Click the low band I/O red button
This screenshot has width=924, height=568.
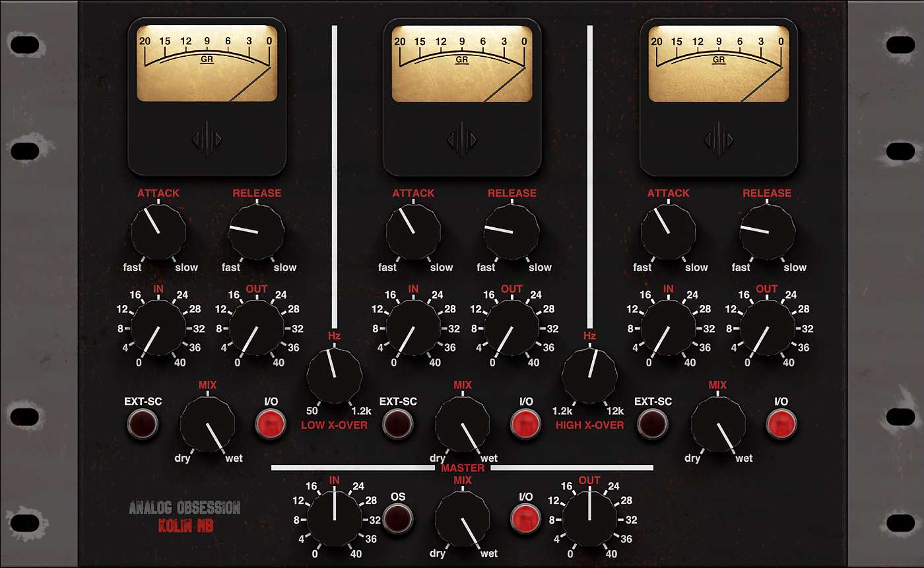271,423
